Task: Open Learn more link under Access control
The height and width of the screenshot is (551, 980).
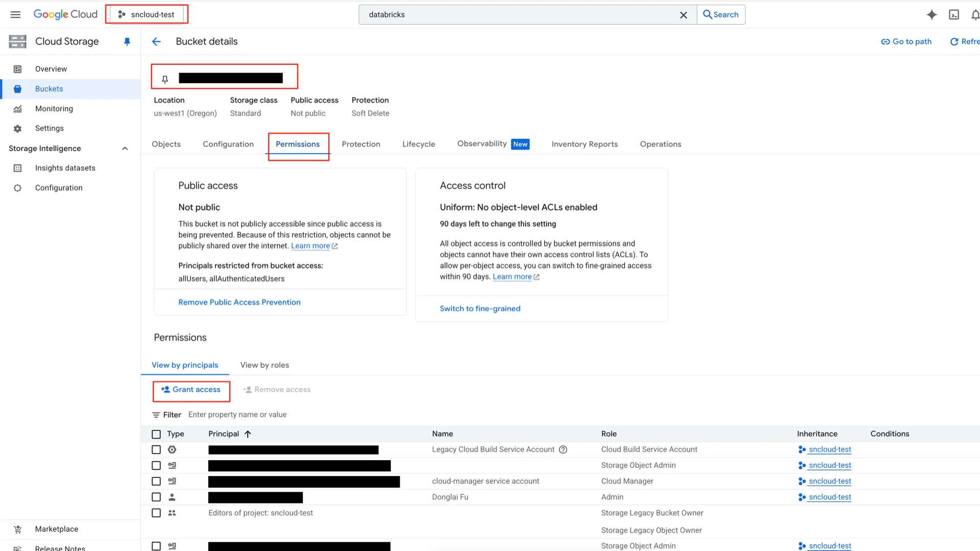Action: (x=512, y=277)
